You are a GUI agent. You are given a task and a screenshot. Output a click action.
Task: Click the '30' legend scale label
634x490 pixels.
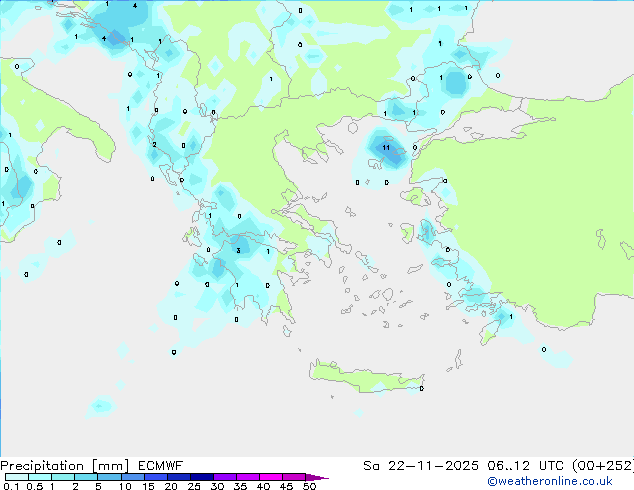217,486
